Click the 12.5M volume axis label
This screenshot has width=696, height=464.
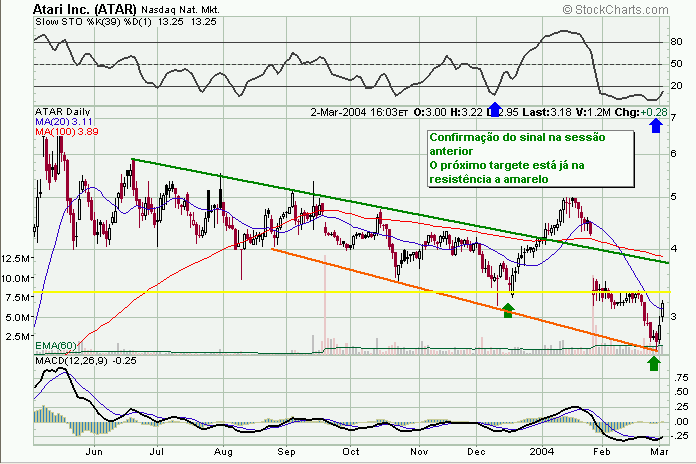coord(16,258)
